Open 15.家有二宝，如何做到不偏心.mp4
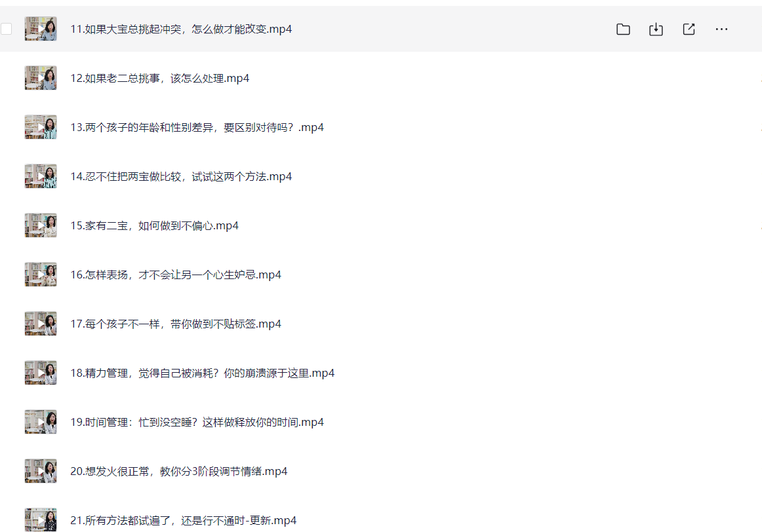The height and width of the screenshot is (532, 762). (155, 226)
